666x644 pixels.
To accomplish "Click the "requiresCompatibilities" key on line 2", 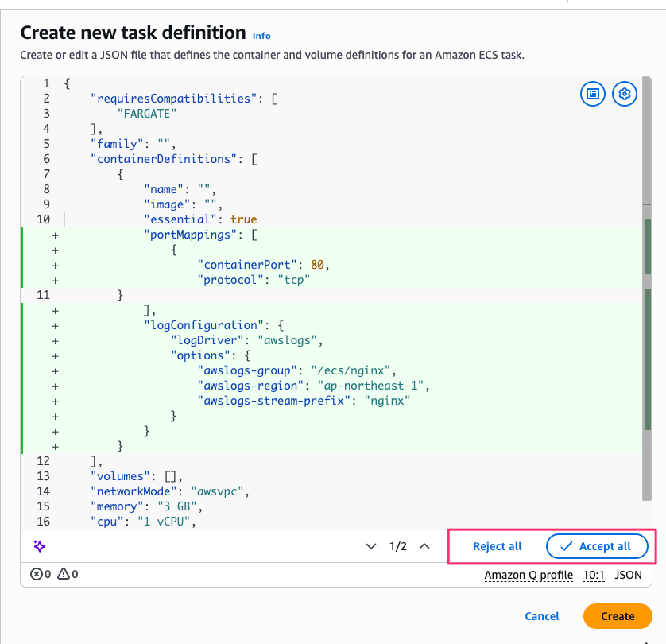I will [x=174, y=99].
